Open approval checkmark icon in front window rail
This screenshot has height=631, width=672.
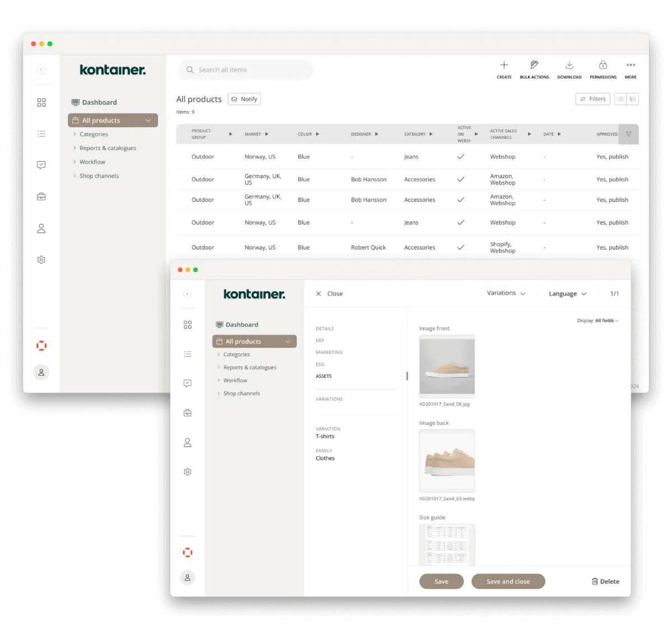188,383
